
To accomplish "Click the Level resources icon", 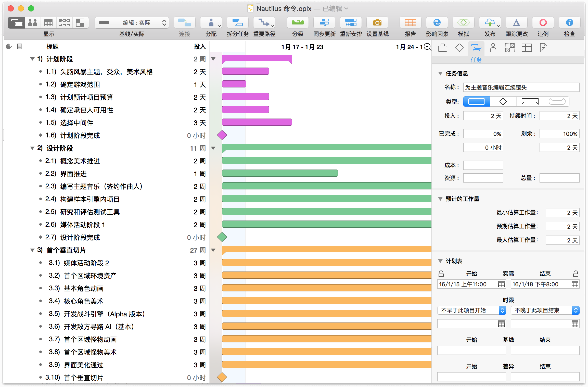I will coord(298,23).
